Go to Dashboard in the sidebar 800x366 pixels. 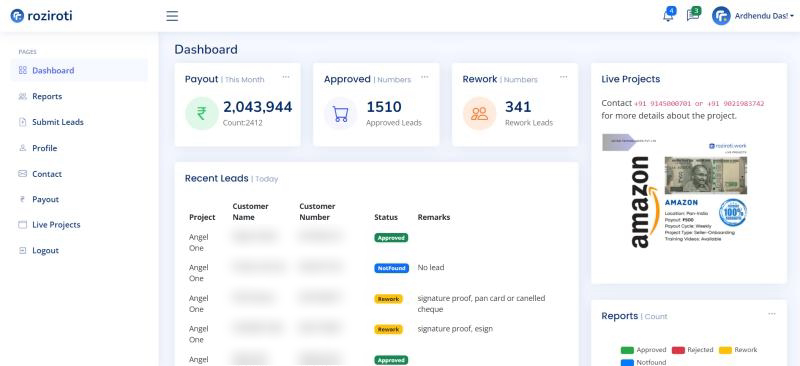79,70
